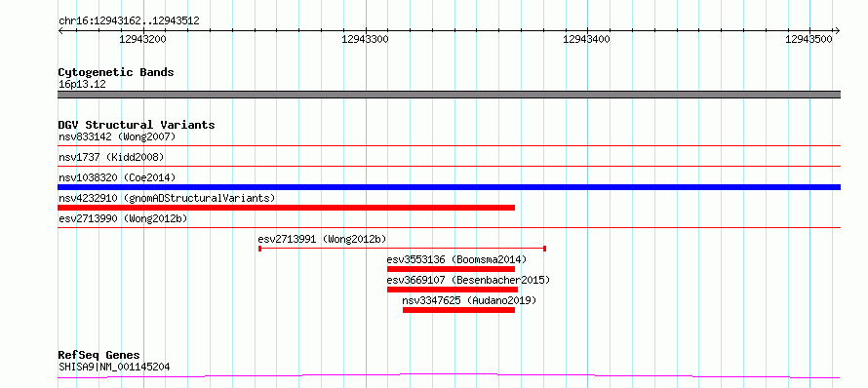
Task: Click the nsv833142 (Wong2007) variant label
Action: [x=117, y=136]
